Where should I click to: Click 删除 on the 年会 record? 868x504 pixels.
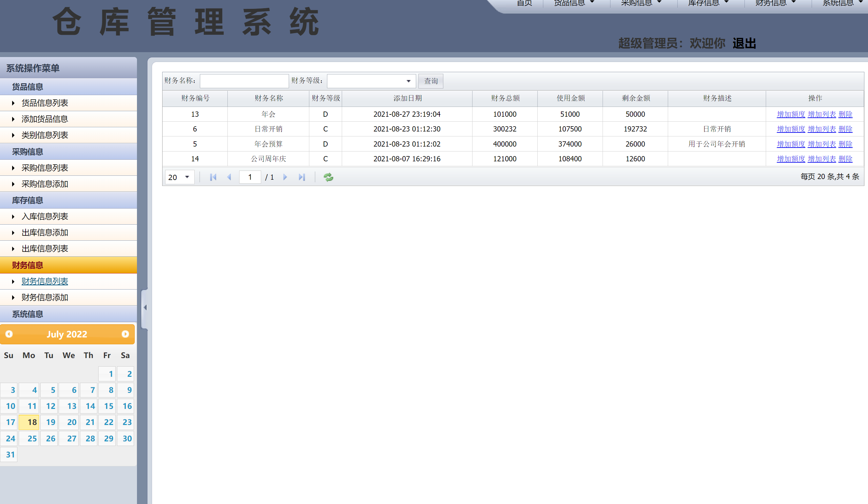tap(846, 114)
